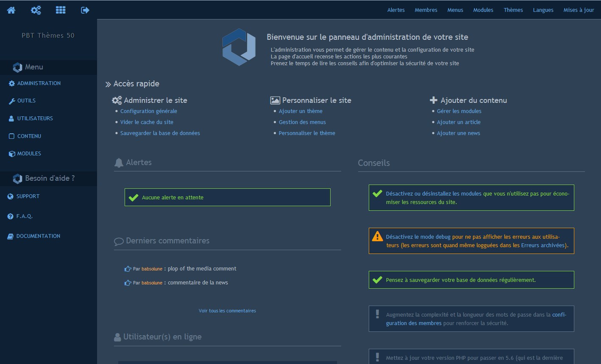The width and height of the screenshot is (601, 364).
Task: Open the gears administration icon in top bar
Action: tap(36, 10)
